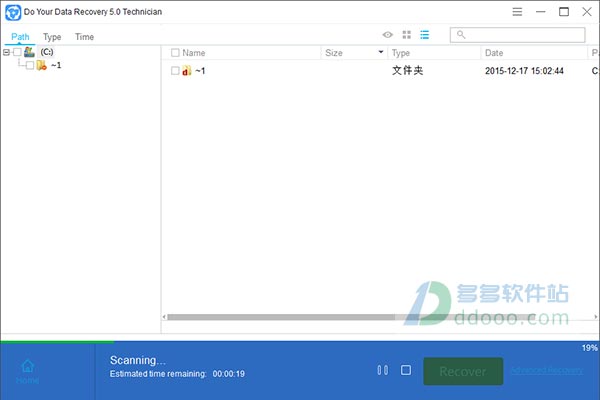Minimize the application window
Viewport: 600px width, 400px height.
(540, 12)
